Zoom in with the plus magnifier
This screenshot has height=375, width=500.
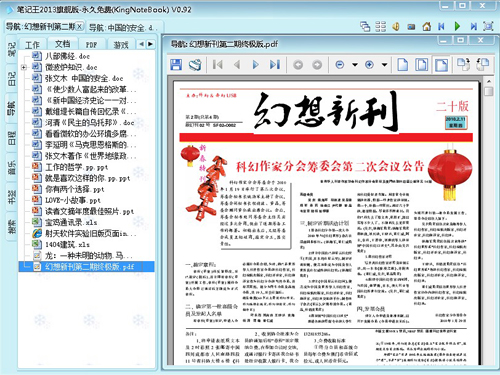[369, 65]
